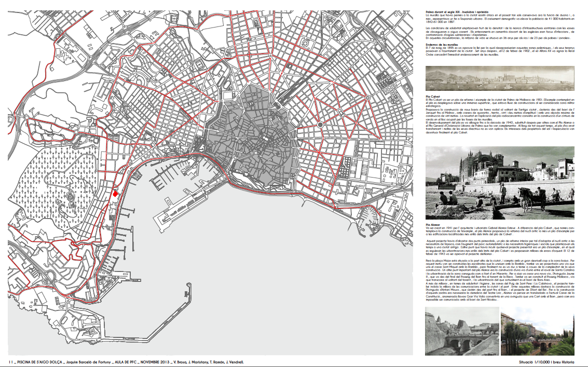This screenshot has width=588, height=367.
Task: Open the bottom-right color photo of the bridge
Action: (537, 330)
